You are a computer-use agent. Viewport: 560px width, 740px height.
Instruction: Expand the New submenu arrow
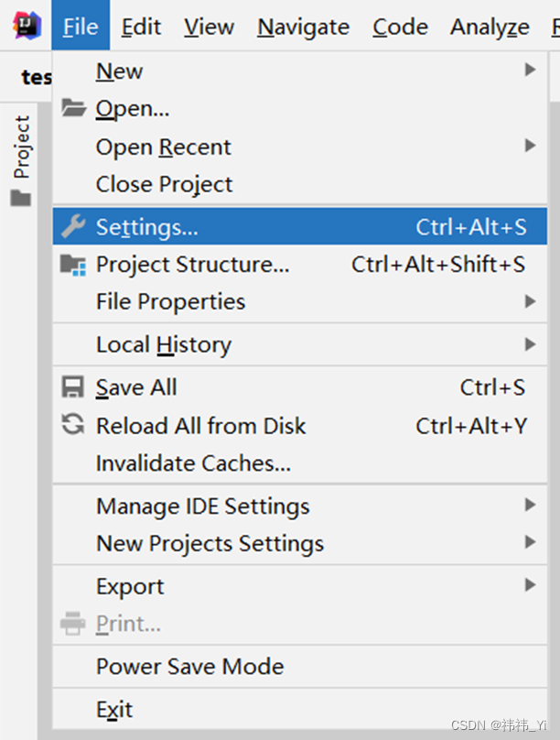[x=530, y=71]
